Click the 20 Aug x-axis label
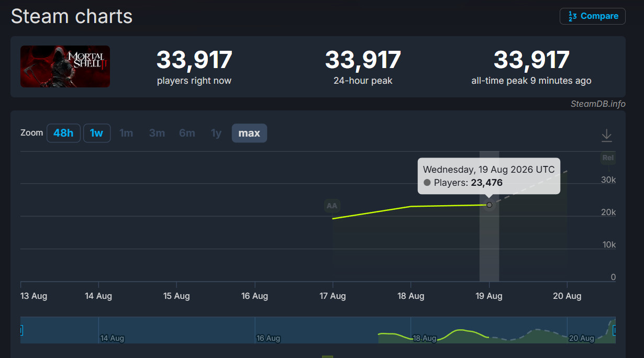The height and width of the screenshot is (358, 644). click(567, 296)
